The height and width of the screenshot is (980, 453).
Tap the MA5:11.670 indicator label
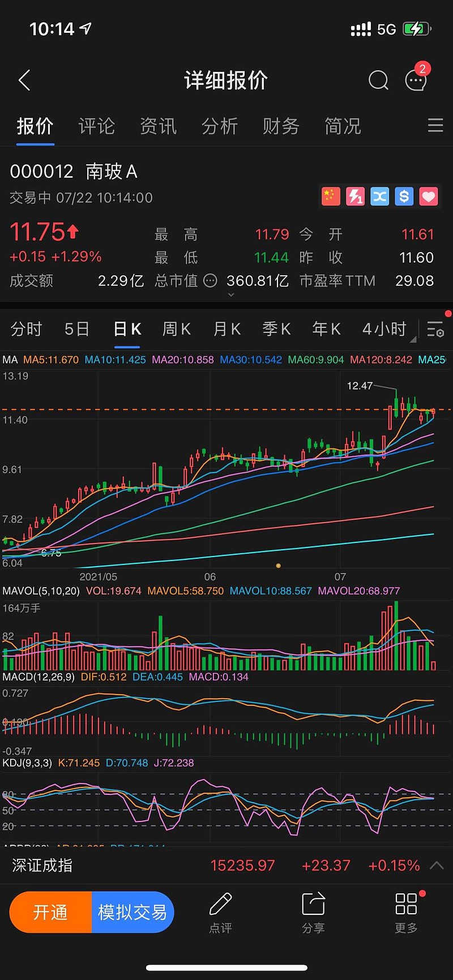click(51, 360)
